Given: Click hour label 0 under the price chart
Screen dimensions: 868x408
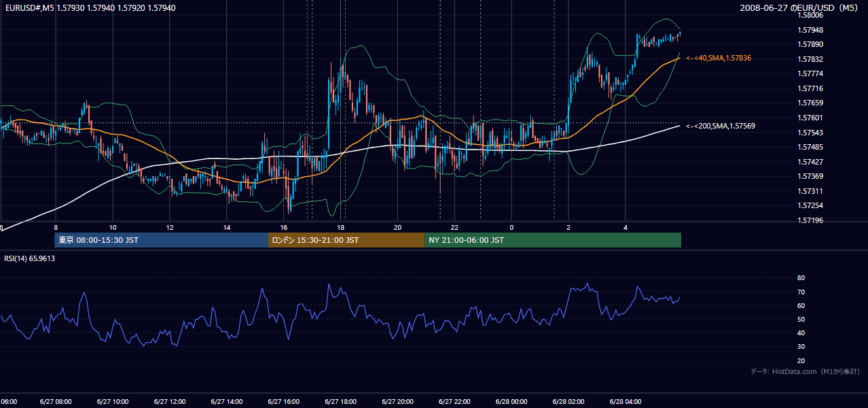Looking at the screenshot, I should point(511,227).
